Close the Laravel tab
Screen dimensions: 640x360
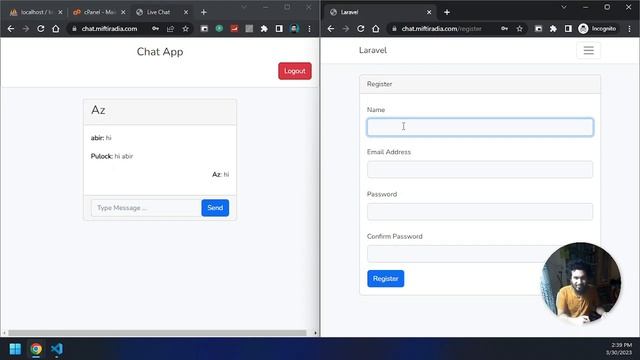[429, 12]
